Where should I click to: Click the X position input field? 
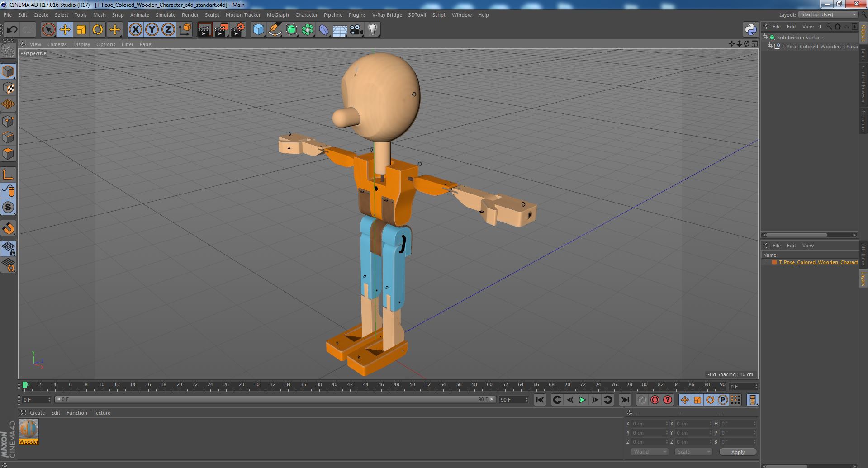click(x=650, y=424)
